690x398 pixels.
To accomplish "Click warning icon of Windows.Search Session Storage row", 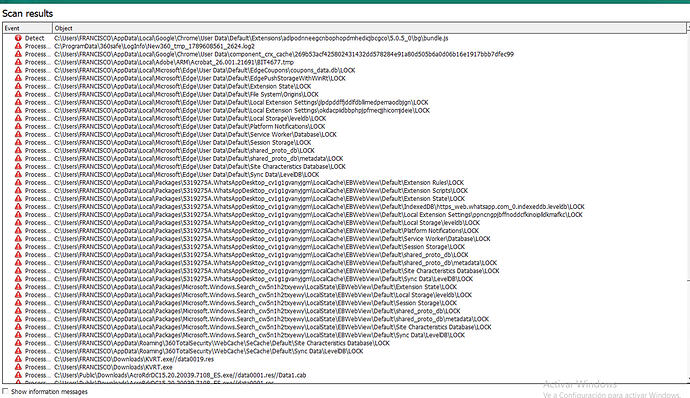I will click(x=18, y=303).
